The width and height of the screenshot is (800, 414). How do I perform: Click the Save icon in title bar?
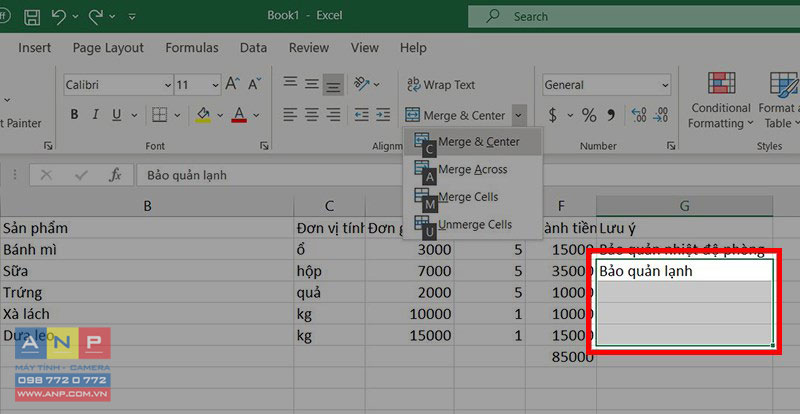tap(32, 17)
